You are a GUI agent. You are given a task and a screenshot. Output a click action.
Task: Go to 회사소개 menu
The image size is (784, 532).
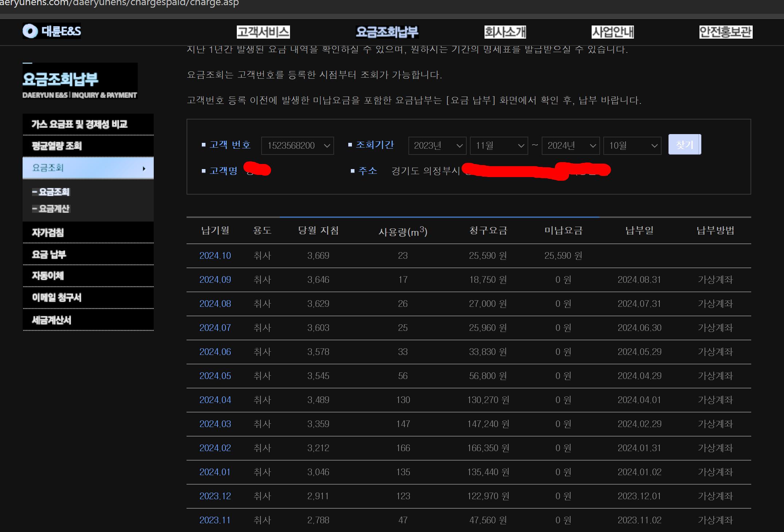click(x=505, y=32)
